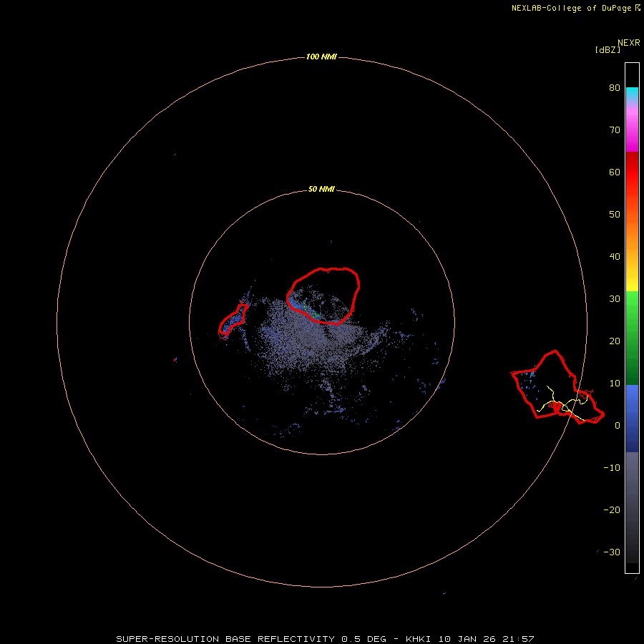644x644 pixels.
Task: Click the 50 NMI range ring label
Action: tap(321, 190)
